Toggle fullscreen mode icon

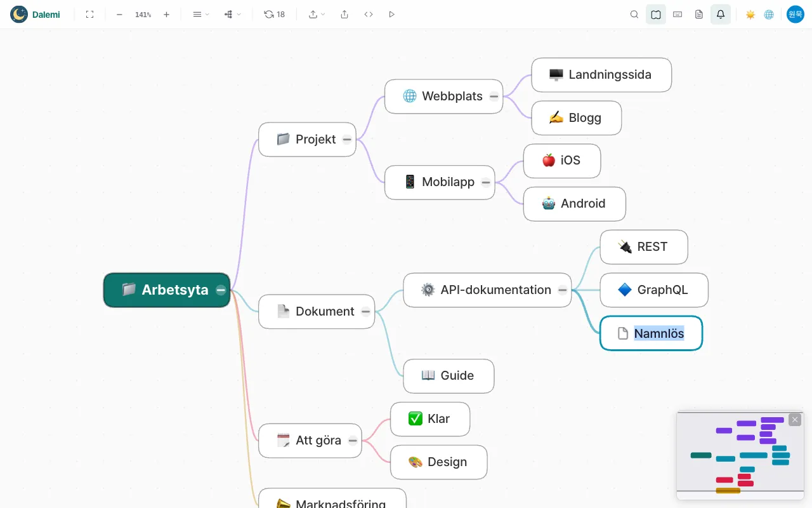pos(89,14)
